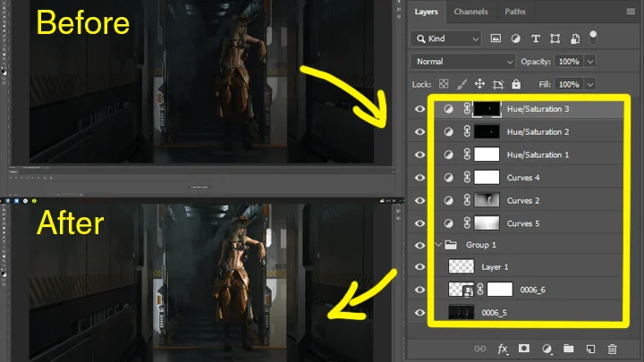Click Curves 5 adjustment icon
This screenshot has height=362, width=644.
coord(448,223)
